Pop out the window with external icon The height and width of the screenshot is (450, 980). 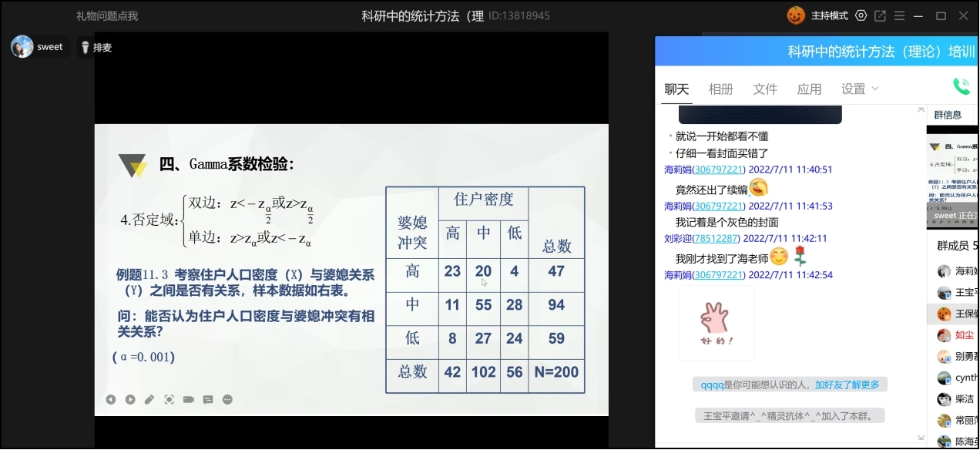[880, 16]
